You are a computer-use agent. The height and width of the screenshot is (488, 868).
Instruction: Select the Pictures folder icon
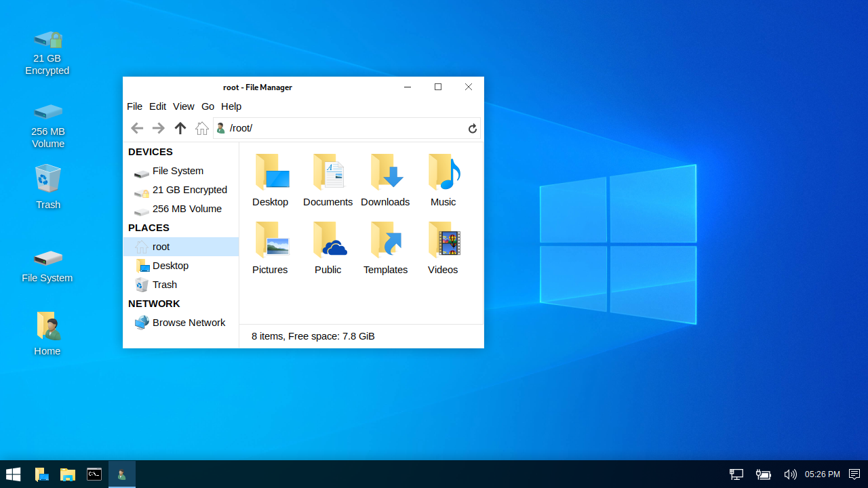point(270,248)
